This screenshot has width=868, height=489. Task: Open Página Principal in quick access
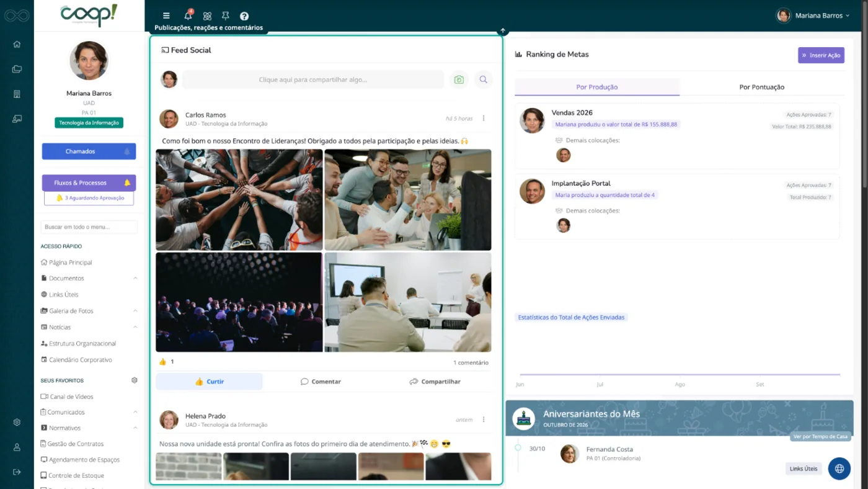pos(66,262)
